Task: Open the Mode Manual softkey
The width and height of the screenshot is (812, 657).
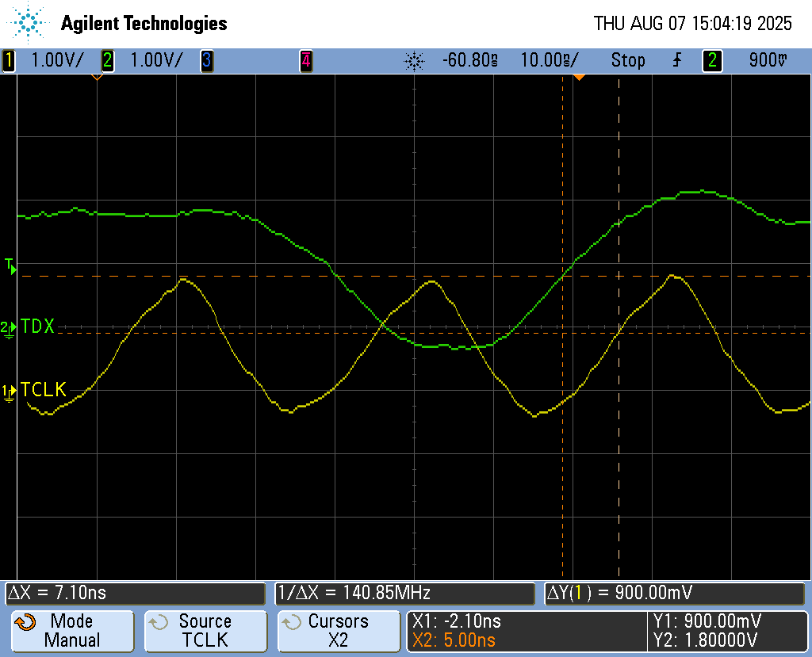Action: pos(71,631)
